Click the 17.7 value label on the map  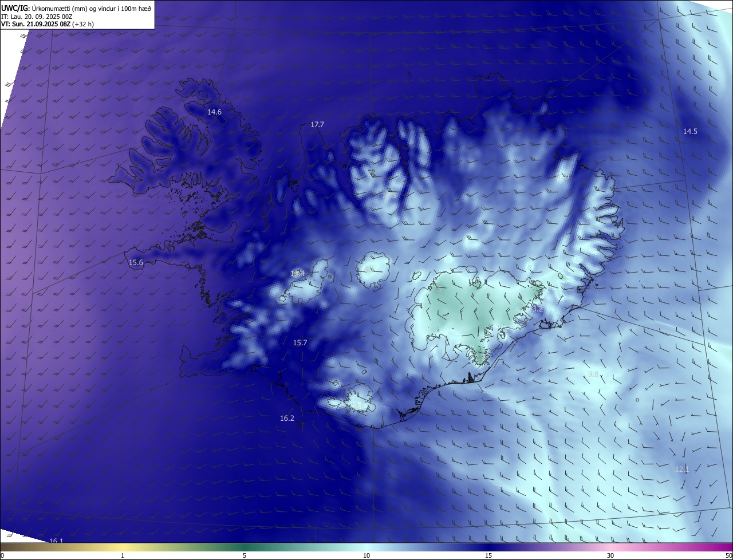click(317, 124)
